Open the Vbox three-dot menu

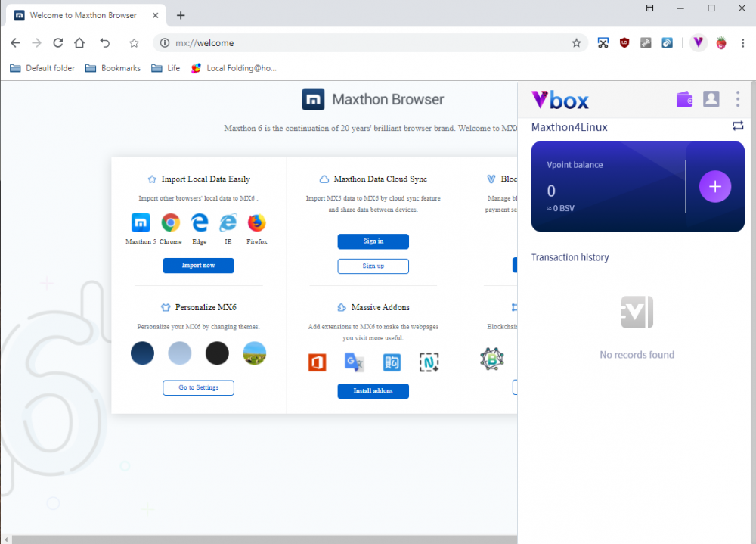click(x=738, y=99)
